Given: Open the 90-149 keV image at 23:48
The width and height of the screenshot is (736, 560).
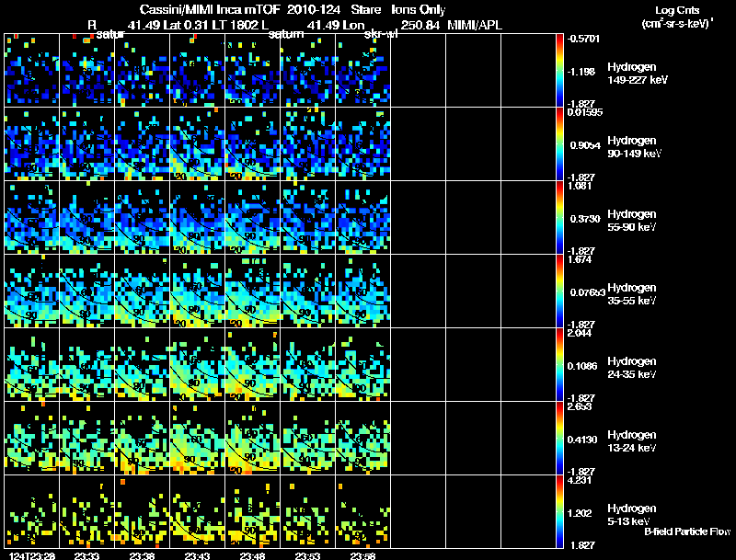Looking at the screenshot, I should [252, 144].
